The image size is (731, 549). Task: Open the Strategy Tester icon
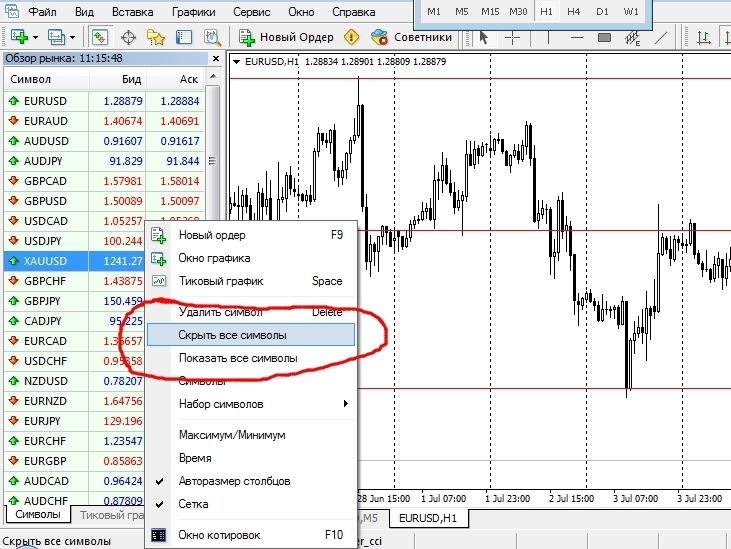click(213, 37)
